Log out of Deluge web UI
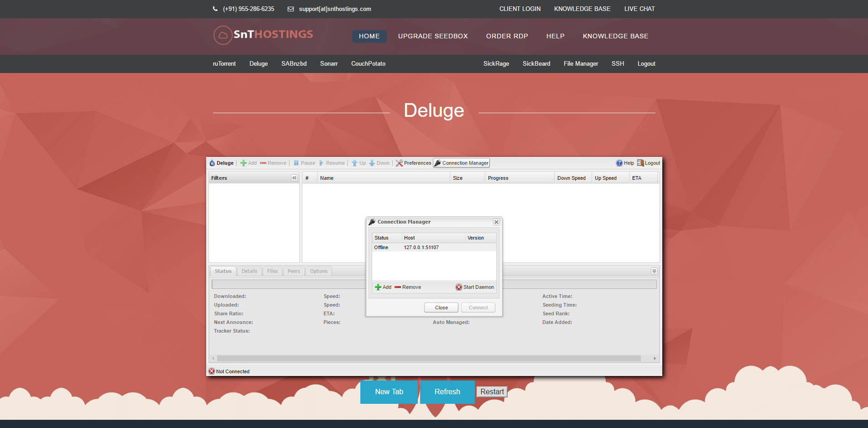Viewport: 868px width, 428px height. tap(649, 163)
